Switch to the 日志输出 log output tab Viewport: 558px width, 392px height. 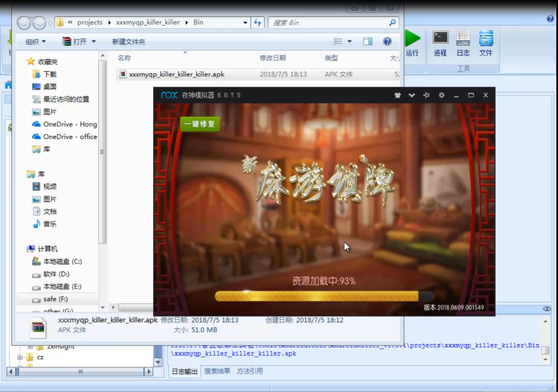pos(185,371)
